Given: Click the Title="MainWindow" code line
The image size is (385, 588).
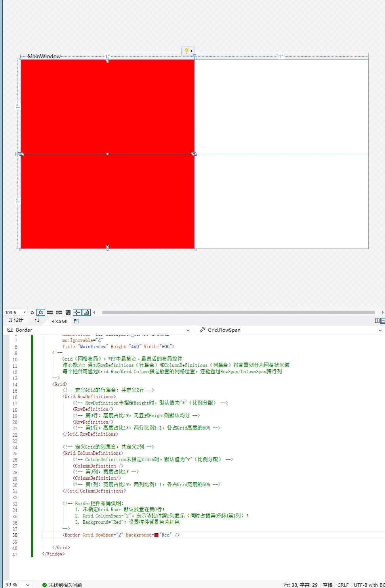Looking at the screenshot, I should (118, 347).
